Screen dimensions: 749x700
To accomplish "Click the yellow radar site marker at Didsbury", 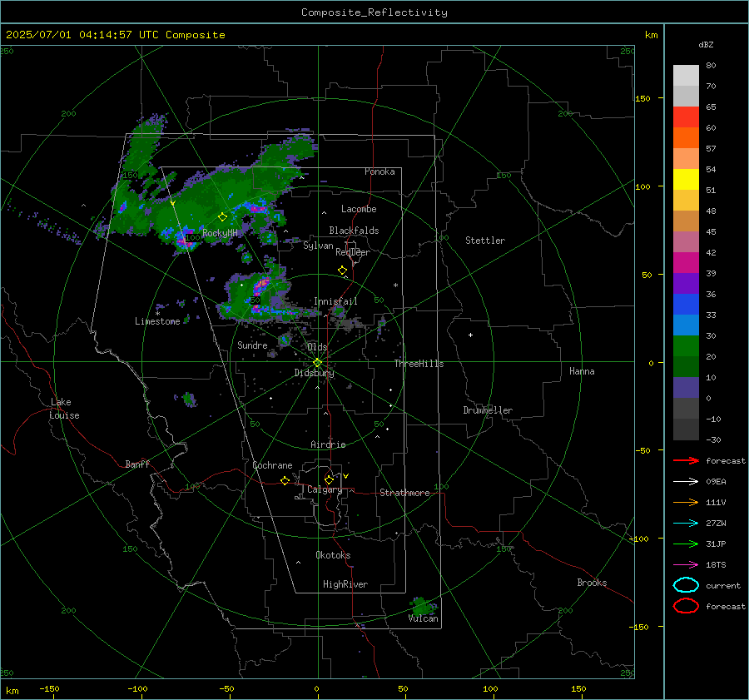I will pyautogui.click(x=317, y=363).
